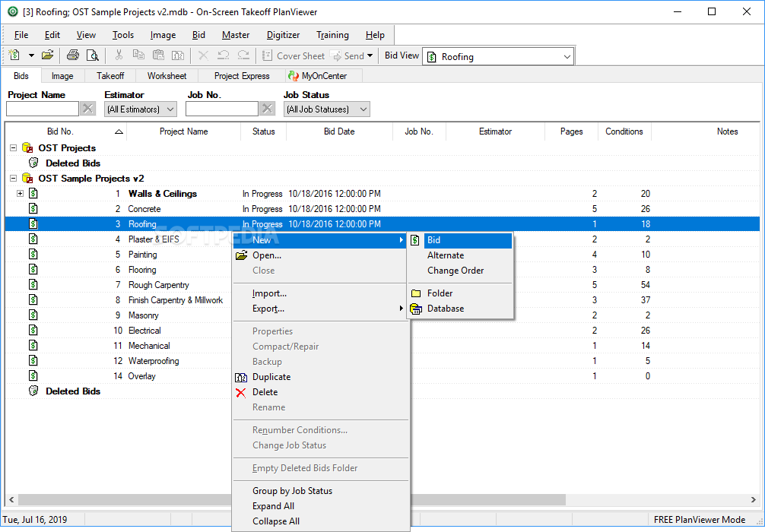Open the New Bid toolbar dropdown arrow

click(31, 55)
